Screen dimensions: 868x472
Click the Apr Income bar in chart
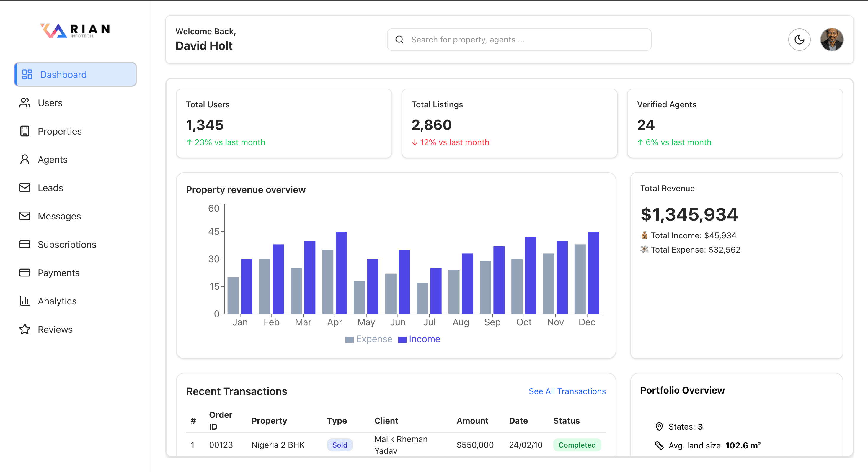pos(341,273)
